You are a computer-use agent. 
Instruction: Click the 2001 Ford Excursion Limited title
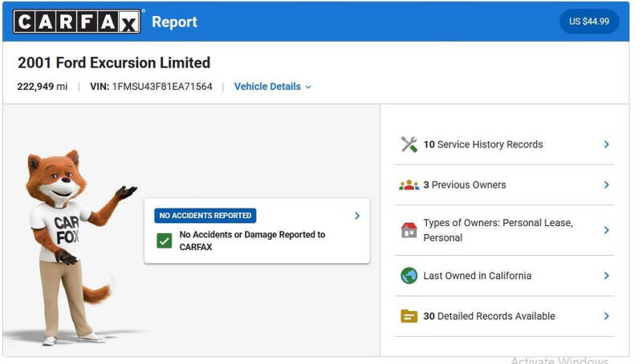click(x=114, y=63)
